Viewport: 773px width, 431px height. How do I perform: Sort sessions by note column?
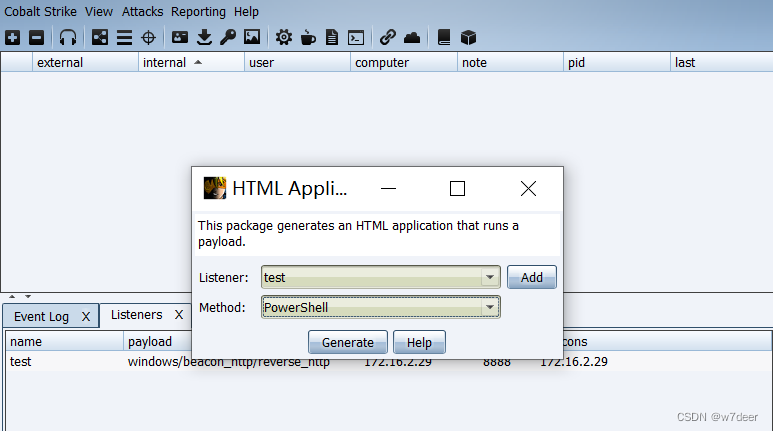pos(510,63)
